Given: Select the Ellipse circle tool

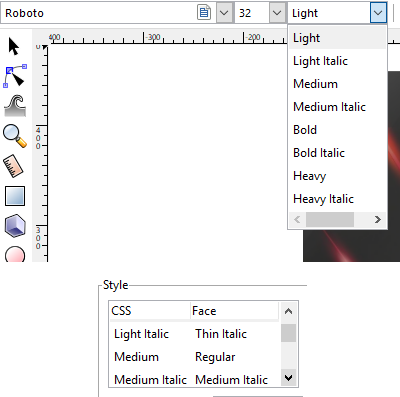Looking at the screenshot, I should click(15, 254).
